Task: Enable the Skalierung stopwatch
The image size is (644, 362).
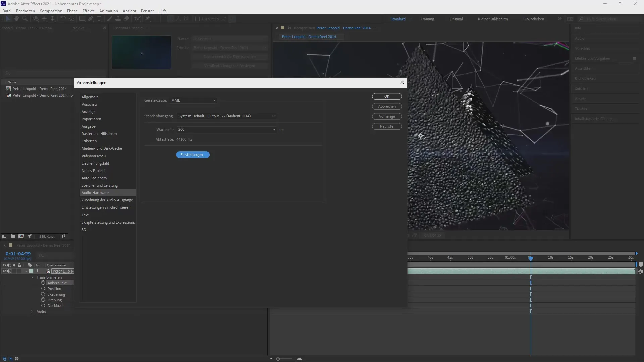Action: click(43, 294)
